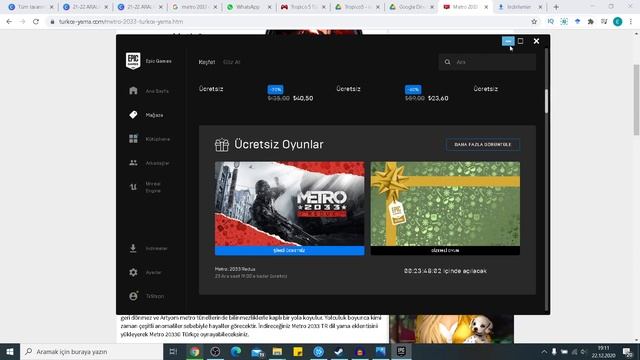Switch to the Göz At tab

coord(231,62)
